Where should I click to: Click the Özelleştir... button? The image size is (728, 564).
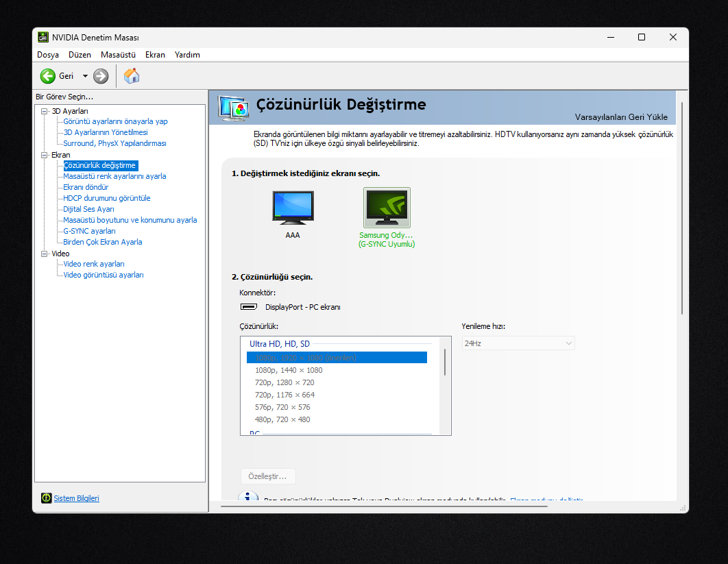[x=268, y=476]
